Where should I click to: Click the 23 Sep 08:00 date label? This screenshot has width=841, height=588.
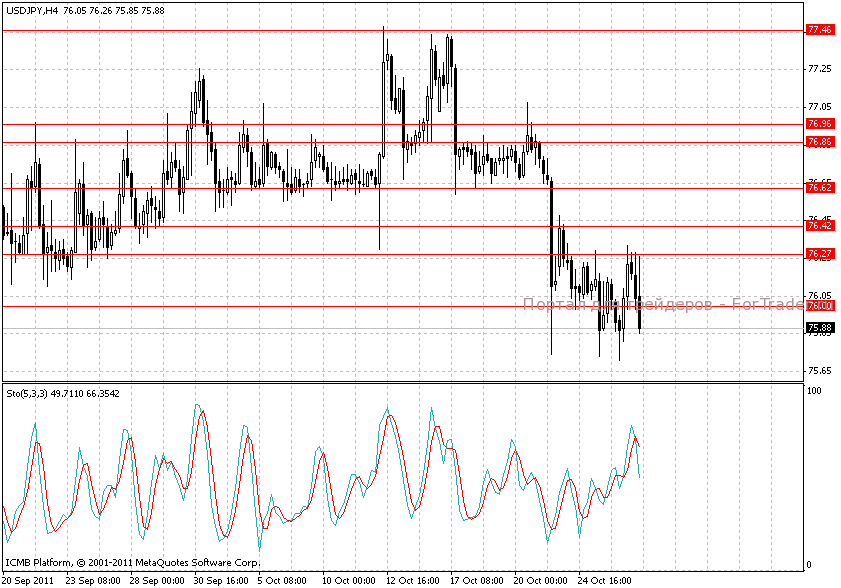(93, 580)
